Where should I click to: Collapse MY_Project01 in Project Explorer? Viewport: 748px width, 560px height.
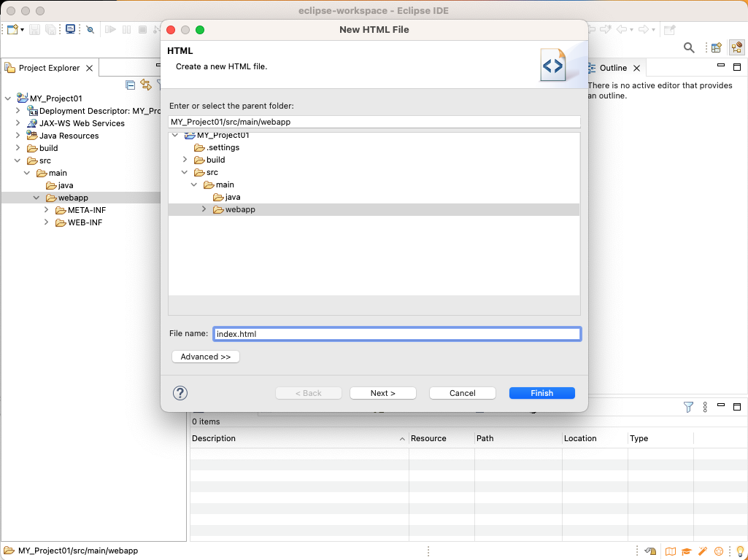click(x=7, y=98)
